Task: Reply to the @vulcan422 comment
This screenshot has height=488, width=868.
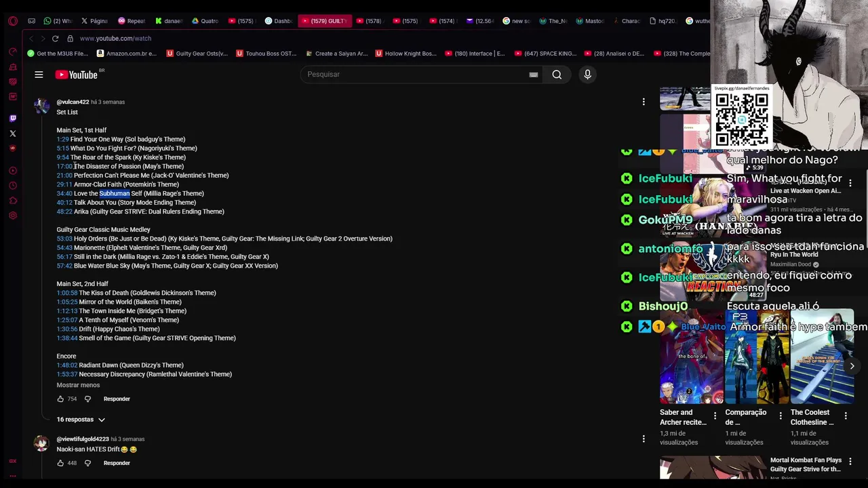Action: (117, 399)
